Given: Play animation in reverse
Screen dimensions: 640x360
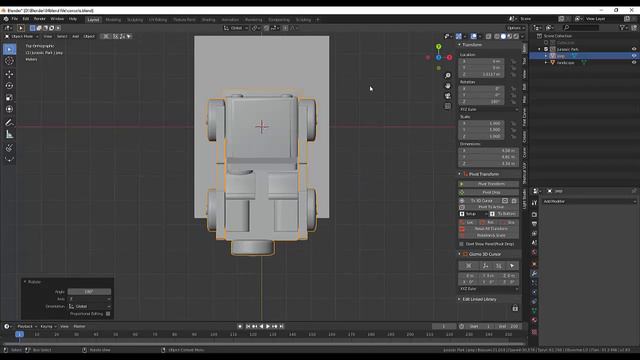Looking at the screenshot, I should tap(261, 327).
